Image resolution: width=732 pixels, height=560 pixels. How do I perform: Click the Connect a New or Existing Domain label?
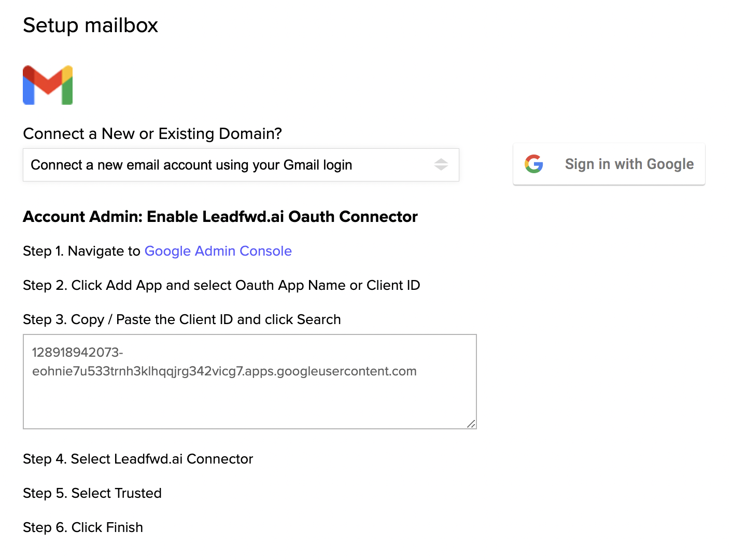(x=152, y=134)
